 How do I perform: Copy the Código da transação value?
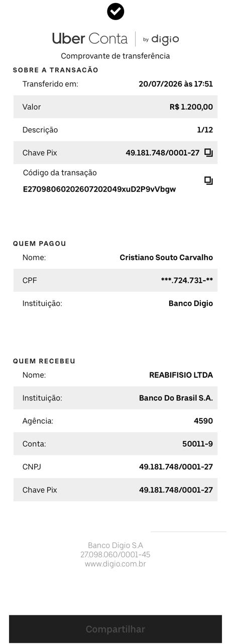point(208,181)
